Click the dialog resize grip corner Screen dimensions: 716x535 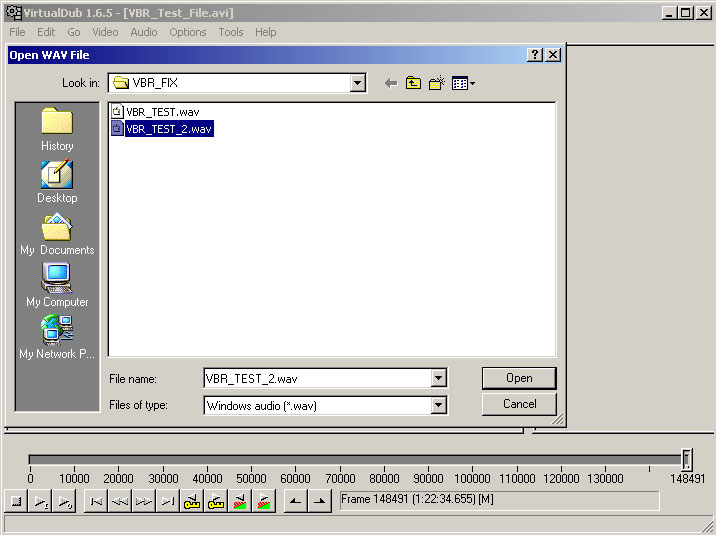coord(558,420)
